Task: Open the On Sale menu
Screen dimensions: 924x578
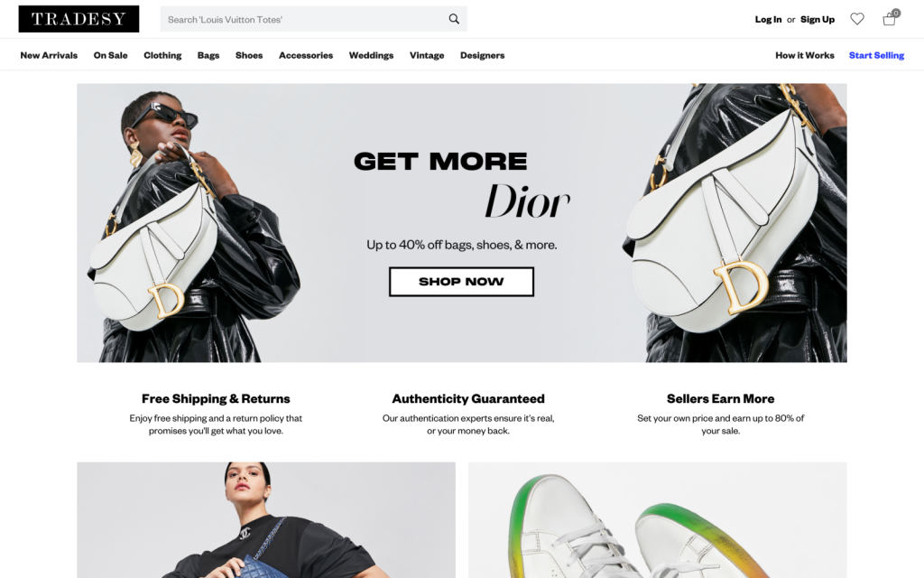Action: [110, 55]
